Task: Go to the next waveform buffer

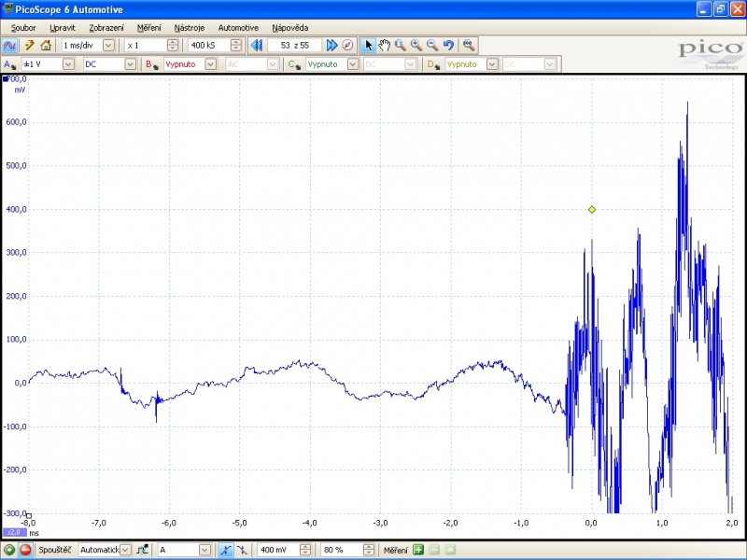Action: (x=331, y=45)
